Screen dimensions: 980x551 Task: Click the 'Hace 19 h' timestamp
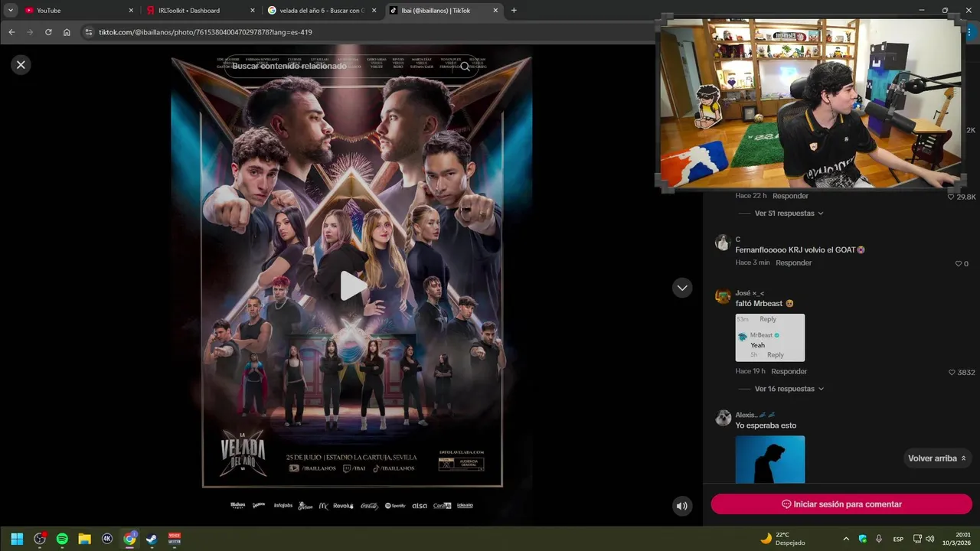(x=750, y=371)
